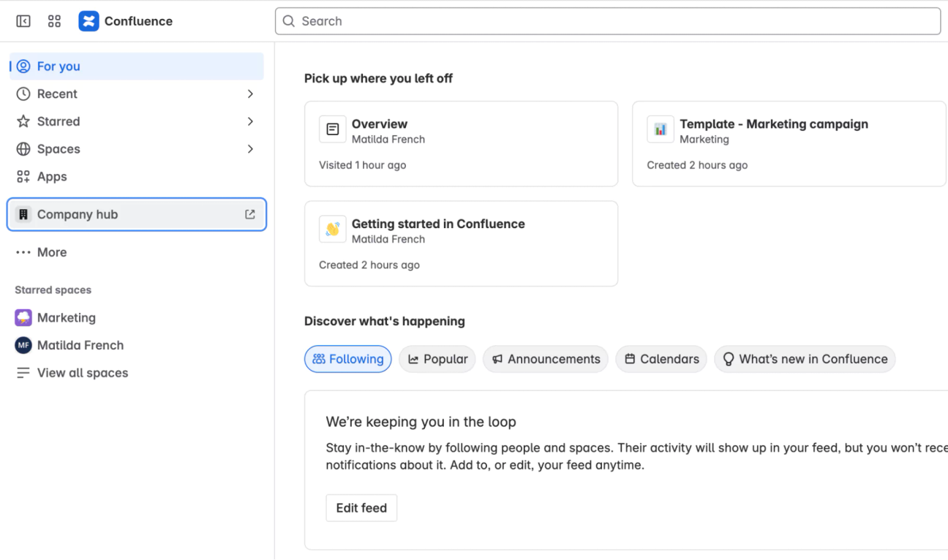Screen dimensions: 948x560
Task: Click the Edit feed button
Action: pyautogui.click(x=361, y=507)
